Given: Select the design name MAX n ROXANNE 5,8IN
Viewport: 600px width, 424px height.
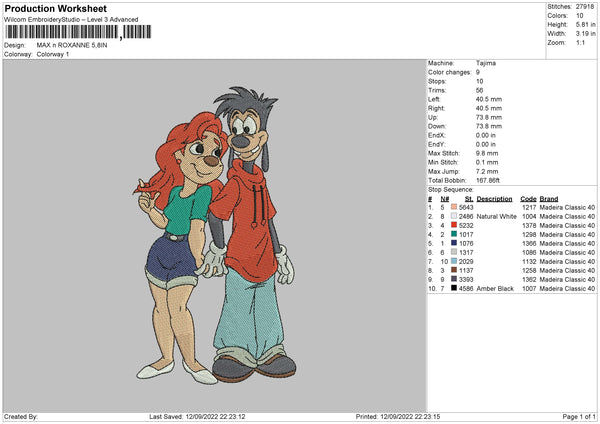Looking at the screenshot, I should pyautogui.click(x=70, y=45).
